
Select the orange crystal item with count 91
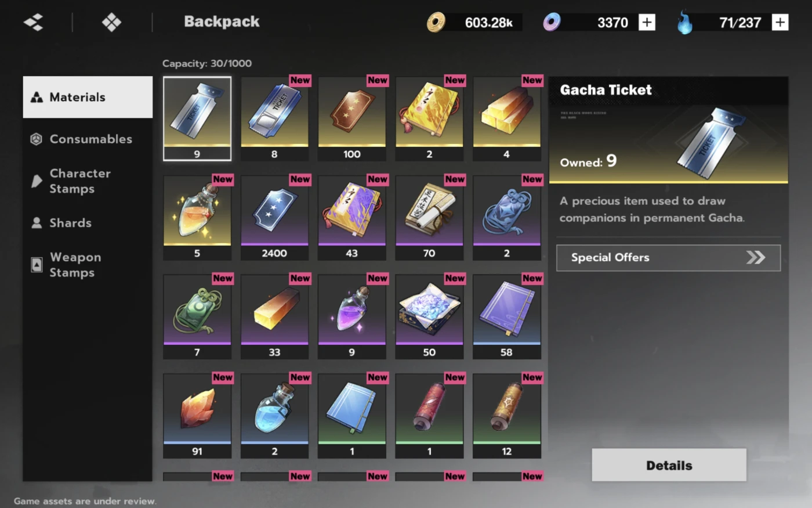point(197,416)
